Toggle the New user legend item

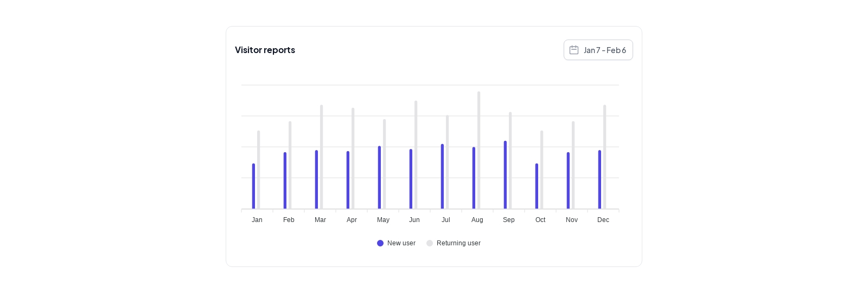(396, 243)
